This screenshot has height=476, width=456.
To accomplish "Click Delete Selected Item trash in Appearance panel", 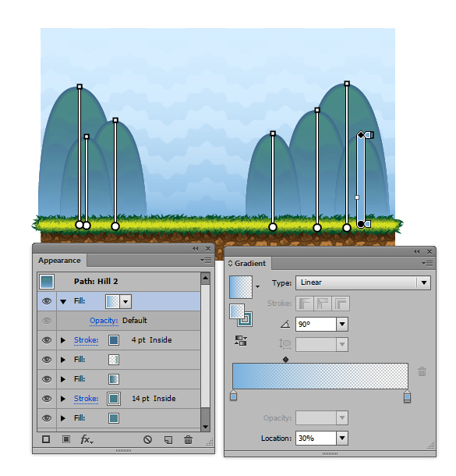I will click(x=189, y=439).
